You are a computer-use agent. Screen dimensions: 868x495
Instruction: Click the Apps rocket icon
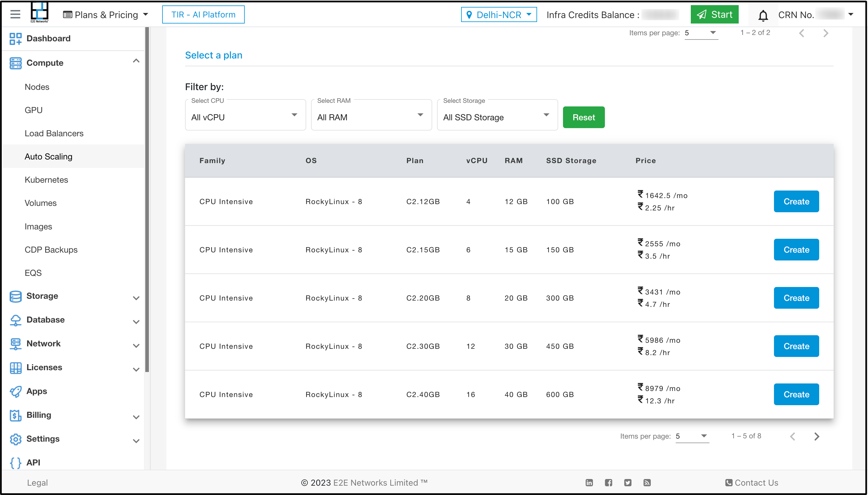(x=16, y=391)
